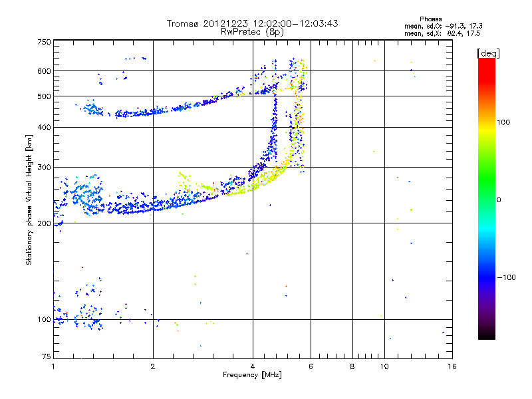Click the "RwPretec (8p)" subtitle
The width and height of the screenshot is (532, 399).
tap(252, 32)
